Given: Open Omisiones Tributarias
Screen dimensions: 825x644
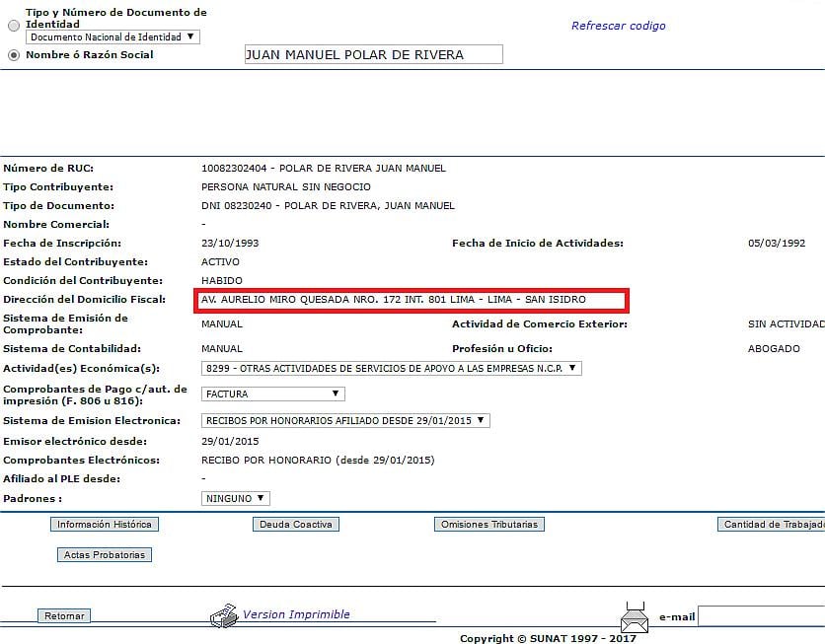Looking at the screenshot, I should coord(489,525).
